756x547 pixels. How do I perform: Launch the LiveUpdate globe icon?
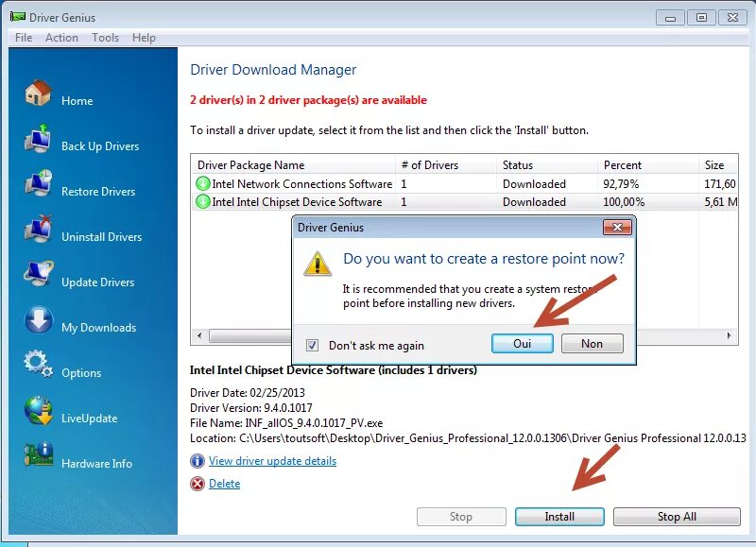click(38, 411)
